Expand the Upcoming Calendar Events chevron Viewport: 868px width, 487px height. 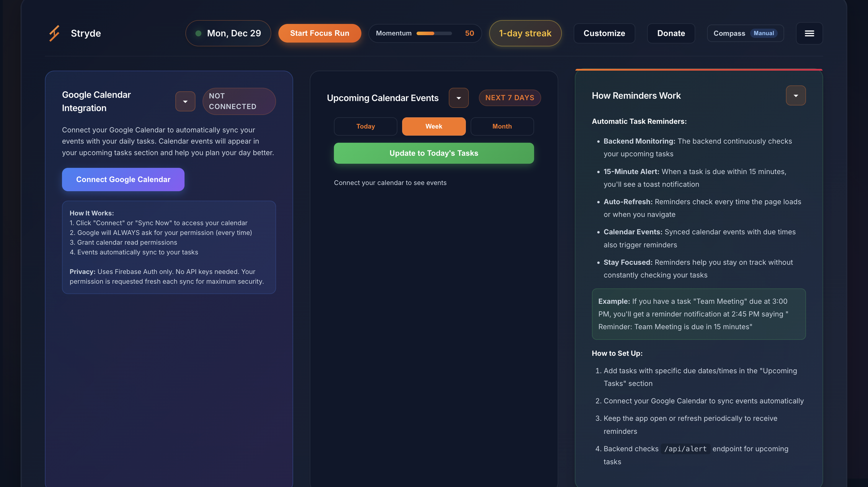459,98
